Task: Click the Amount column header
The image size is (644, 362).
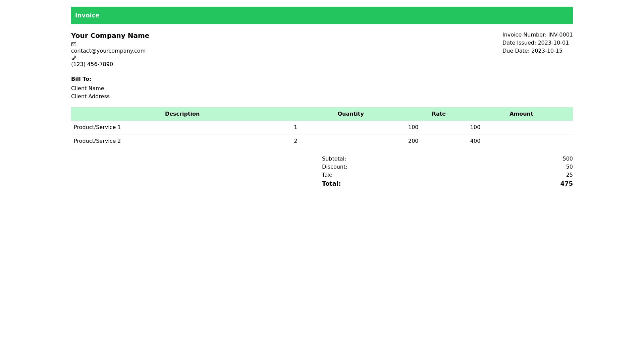Action: tap(521, 114)
